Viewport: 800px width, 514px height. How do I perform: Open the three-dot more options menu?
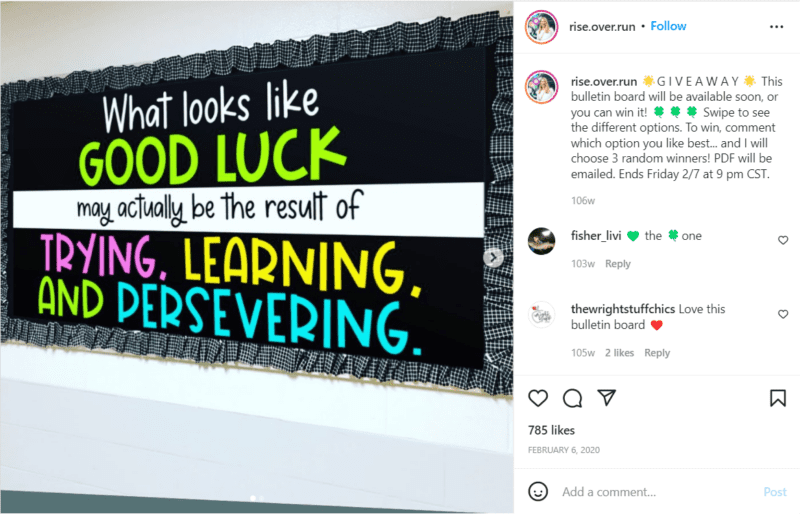click(x=777, y=27)
